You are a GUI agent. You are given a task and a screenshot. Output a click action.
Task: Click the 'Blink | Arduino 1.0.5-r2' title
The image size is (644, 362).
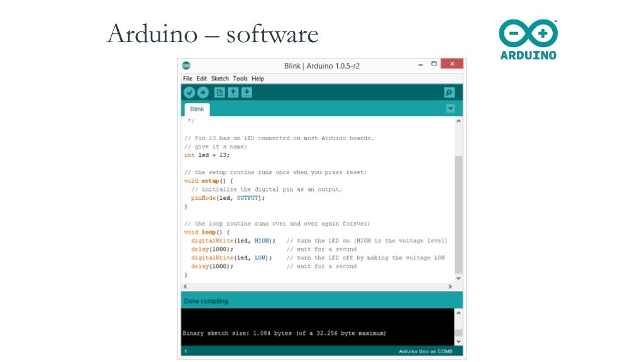pos(322,65)
